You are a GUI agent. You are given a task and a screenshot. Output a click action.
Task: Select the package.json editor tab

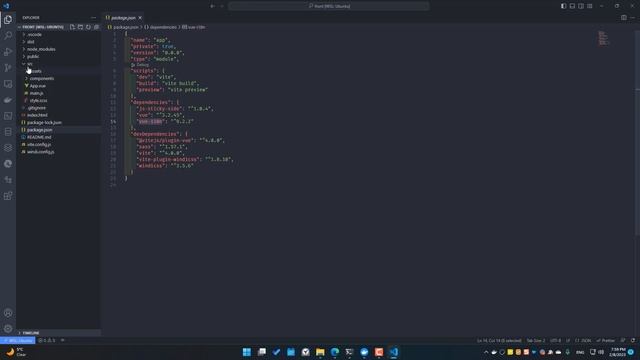click(x=123, y=18)
